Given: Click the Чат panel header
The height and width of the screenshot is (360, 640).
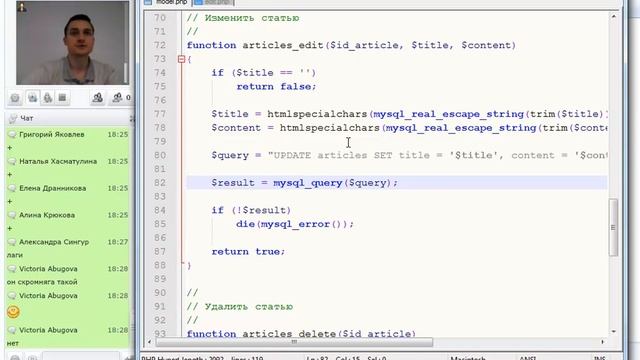Looking at the screenshot, I should [69, 118].
